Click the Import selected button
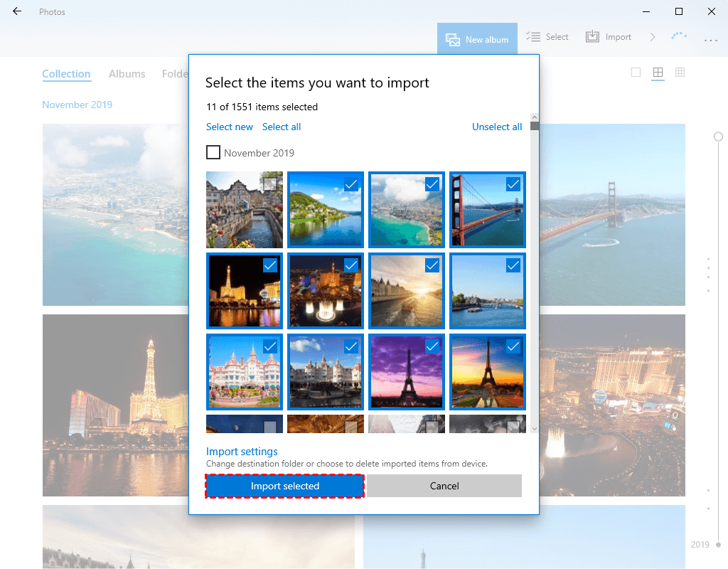728x569 pixels. (284, 486)
